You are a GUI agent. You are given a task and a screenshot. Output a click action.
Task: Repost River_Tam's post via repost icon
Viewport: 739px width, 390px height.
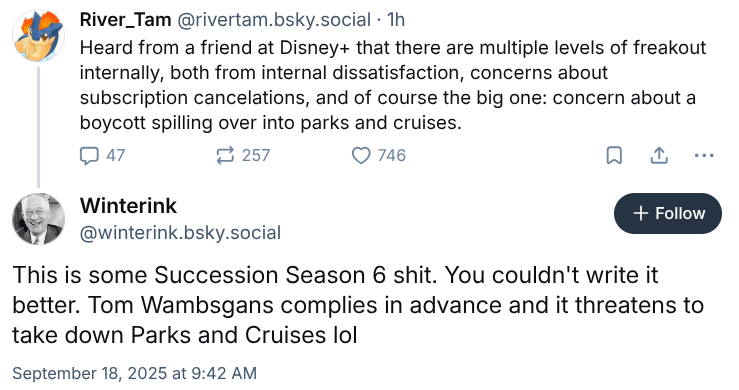(x=225, y=155)
